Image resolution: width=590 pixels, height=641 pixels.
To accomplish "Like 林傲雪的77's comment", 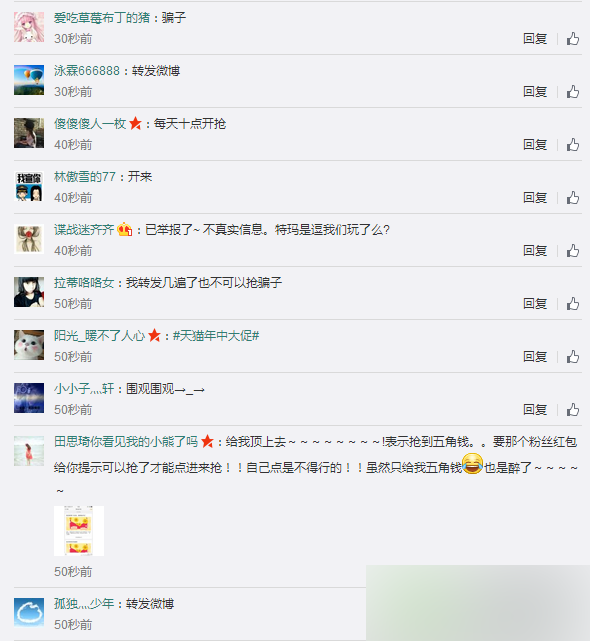I will click(573, 198).
